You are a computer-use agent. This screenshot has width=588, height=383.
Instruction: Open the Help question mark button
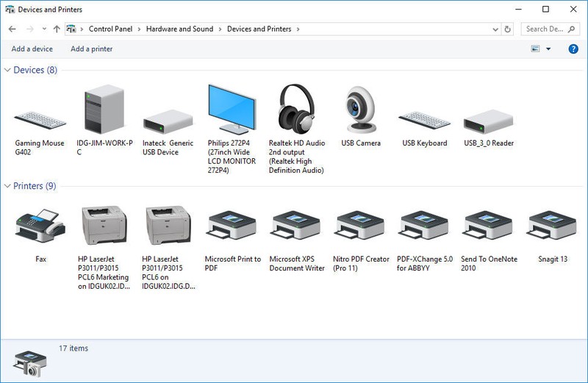(x=573, y=49)
